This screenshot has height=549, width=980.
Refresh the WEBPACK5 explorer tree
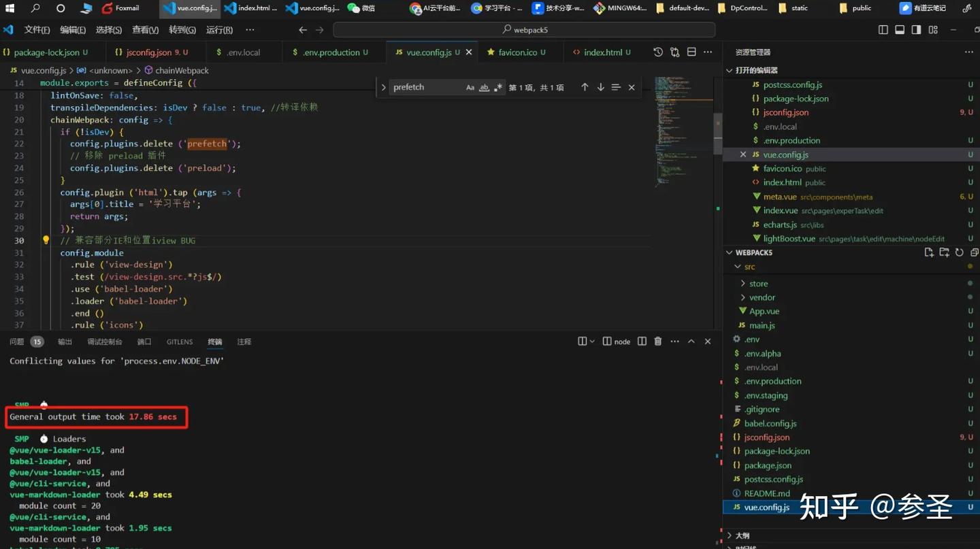point(959,252)
